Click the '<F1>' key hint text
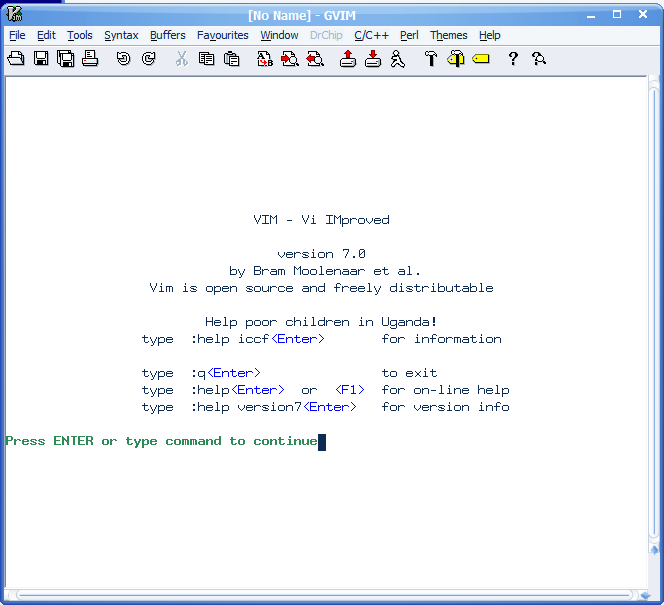This screenshot has width=664, height=605. (349, 390)
